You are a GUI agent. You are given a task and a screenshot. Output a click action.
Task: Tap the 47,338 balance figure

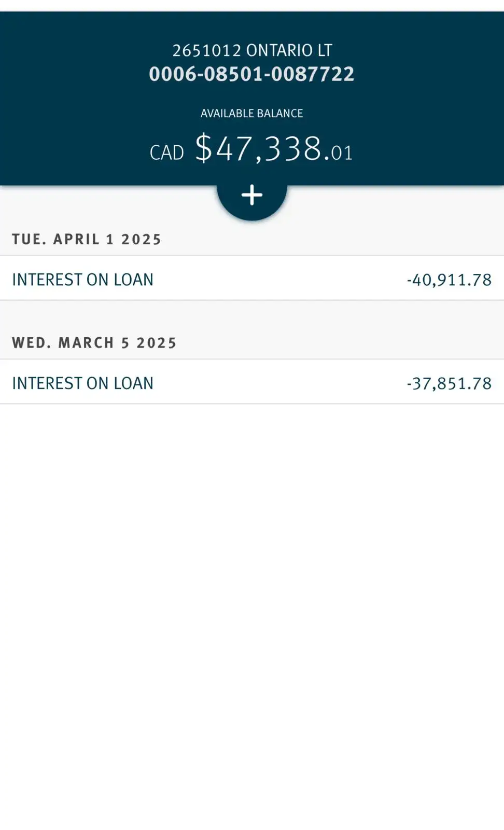pyautogui.click(x=269, y=149)
